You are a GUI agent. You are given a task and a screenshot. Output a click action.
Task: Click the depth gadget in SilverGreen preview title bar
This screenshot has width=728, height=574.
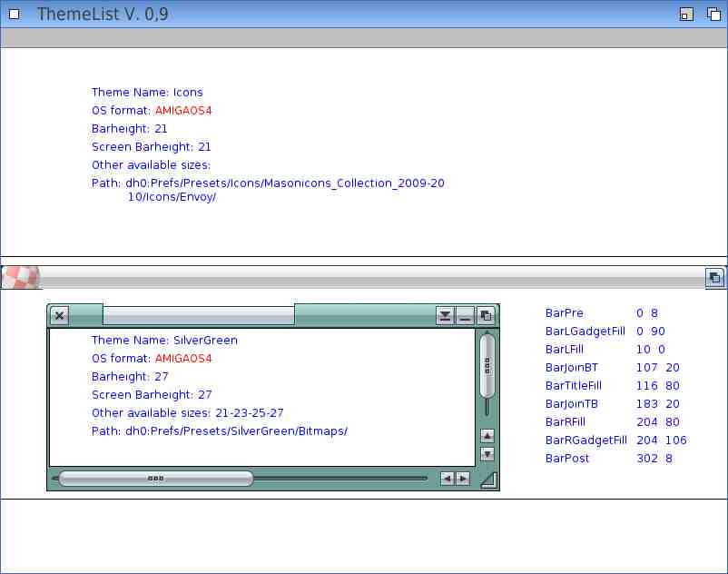(487, 315)
